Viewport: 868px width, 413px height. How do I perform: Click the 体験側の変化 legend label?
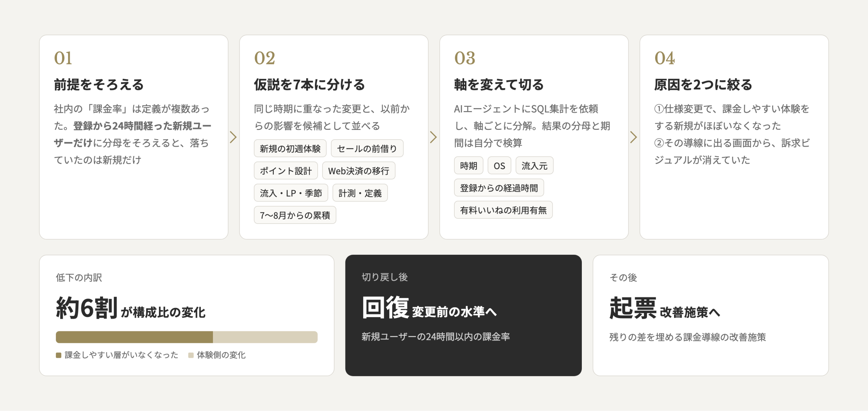(x=221, y=355)
